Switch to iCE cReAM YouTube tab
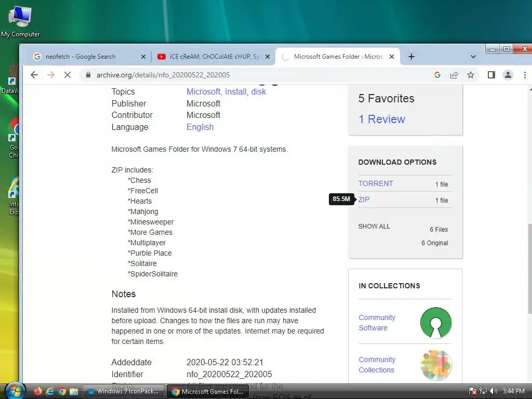 213,57
